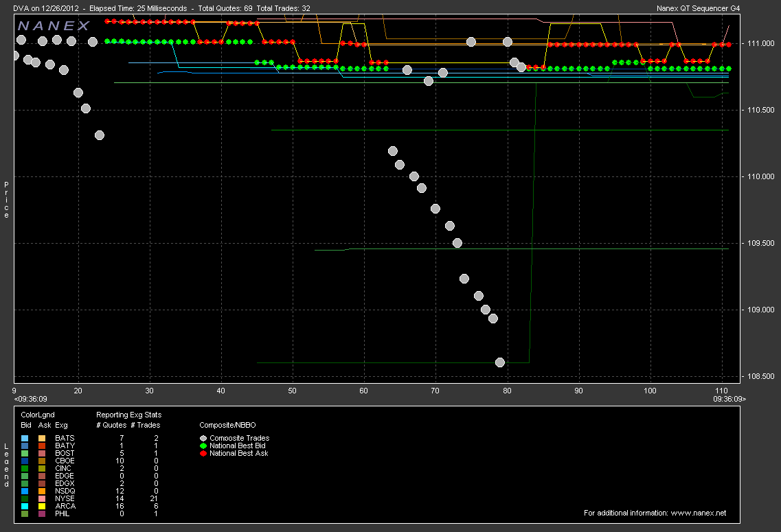Viewport: 781px width, 532px height.
Task: Select the EDGX ask color swatch
Action: pyautogui.click(x=42, y=484)
